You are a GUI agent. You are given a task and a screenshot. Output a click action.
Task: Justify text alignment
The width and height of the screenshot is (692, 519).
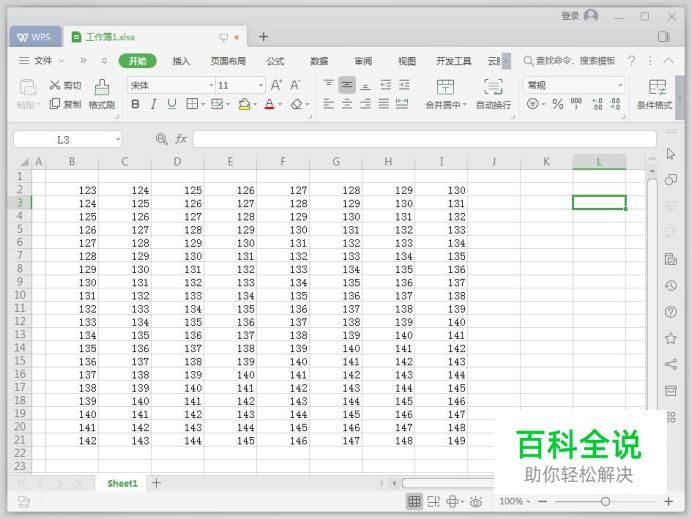pyautogui.click(x=384, y=104)
